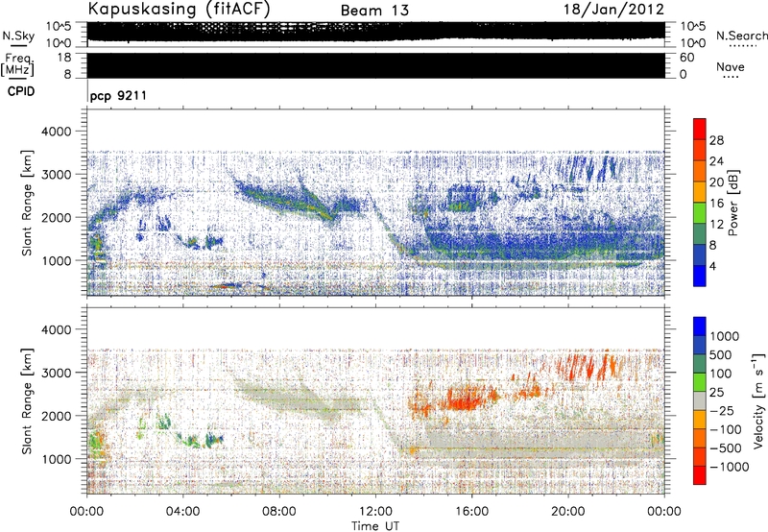
Task: Click the date '18/Jan/2012'
Action: [x=613, y=10]
